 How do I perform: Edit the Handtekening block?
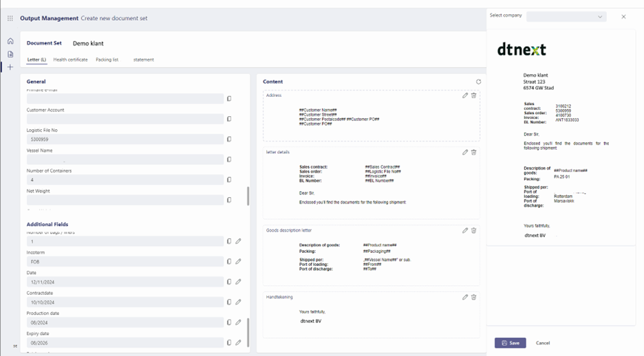coord(465,297)
